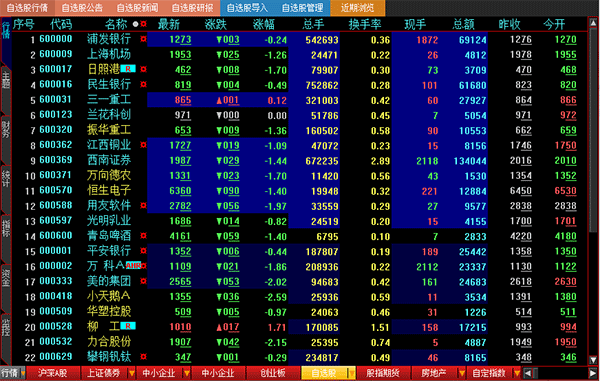Expand the dropdown arrow beside 自选股
The height and width of the screenshot is (381, 600).
point(352,373)
